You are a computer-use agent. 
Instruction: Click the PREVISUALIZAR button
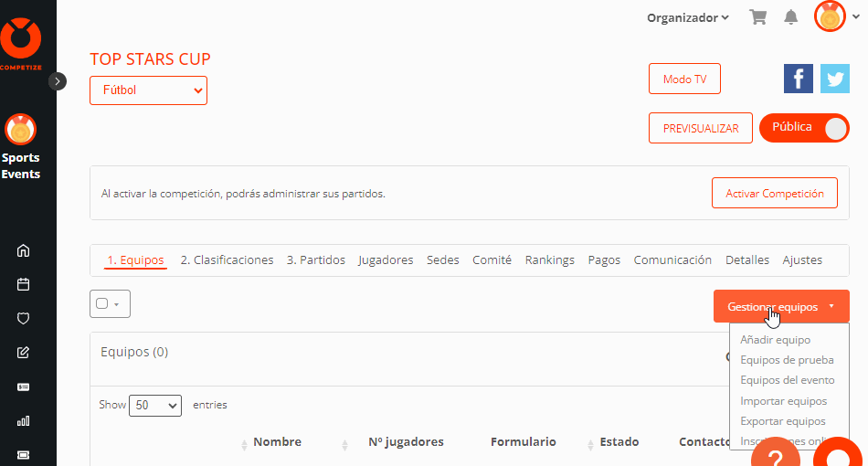pyautogui.click(x=701, y=128)
